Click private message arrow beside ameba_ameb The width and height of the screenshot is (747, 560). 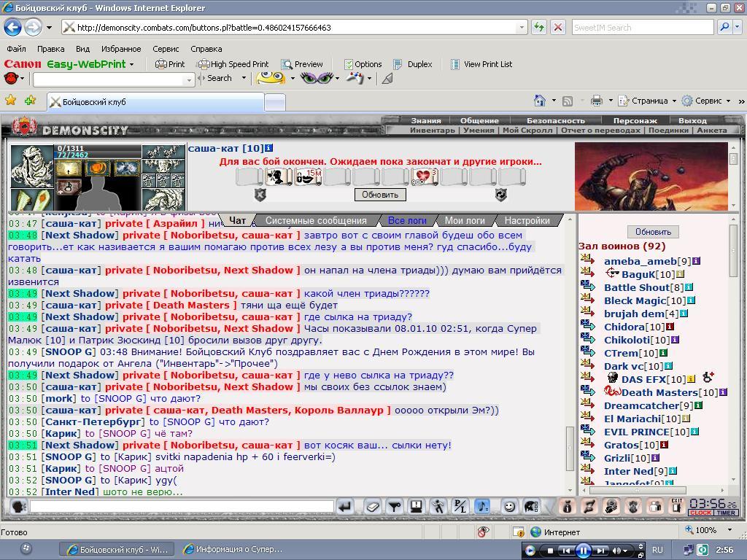click(x=588, y=260)
